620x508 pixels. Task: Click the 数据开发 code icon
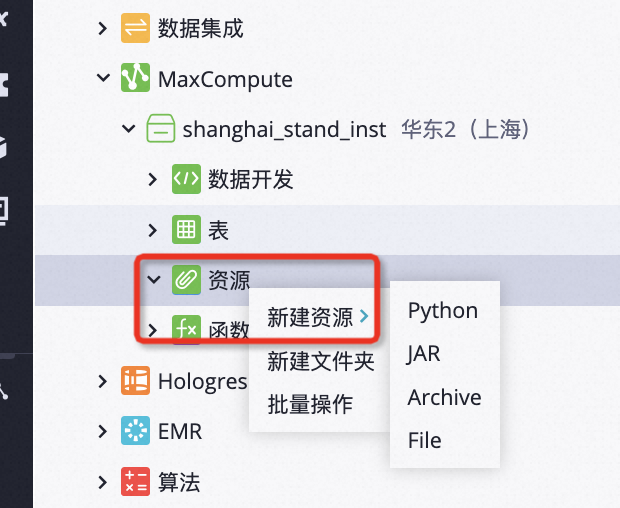(186, 180)
